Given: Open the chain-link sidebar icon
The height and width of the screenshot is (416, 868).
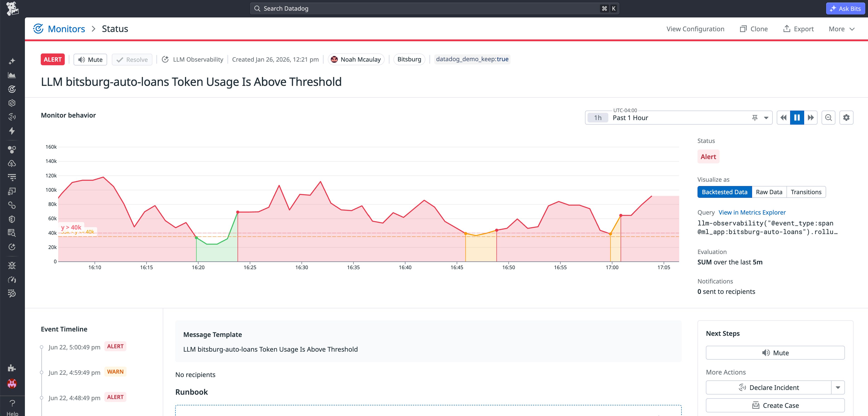Looking at the screenshot, I should click(12, 205).
